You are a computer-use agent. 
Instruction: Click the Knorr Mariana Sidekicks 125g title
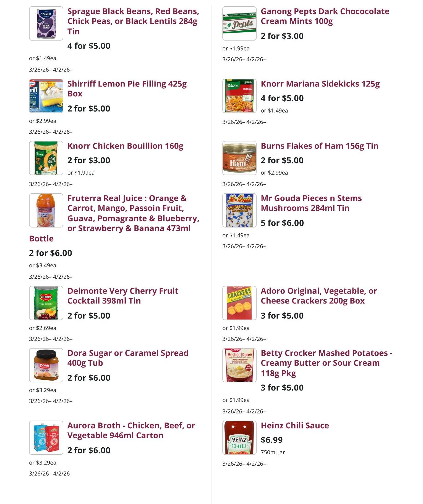(x=320, y=84)
